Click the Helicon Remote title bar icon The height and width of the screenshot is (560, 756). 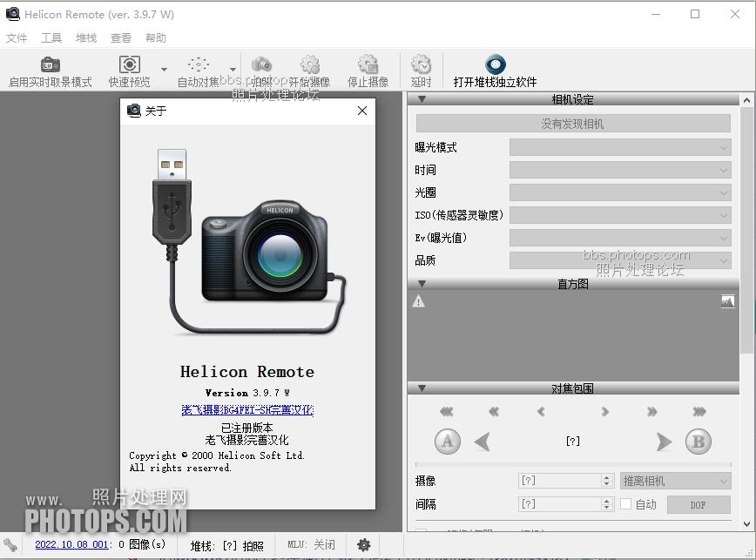click(13, 14)
